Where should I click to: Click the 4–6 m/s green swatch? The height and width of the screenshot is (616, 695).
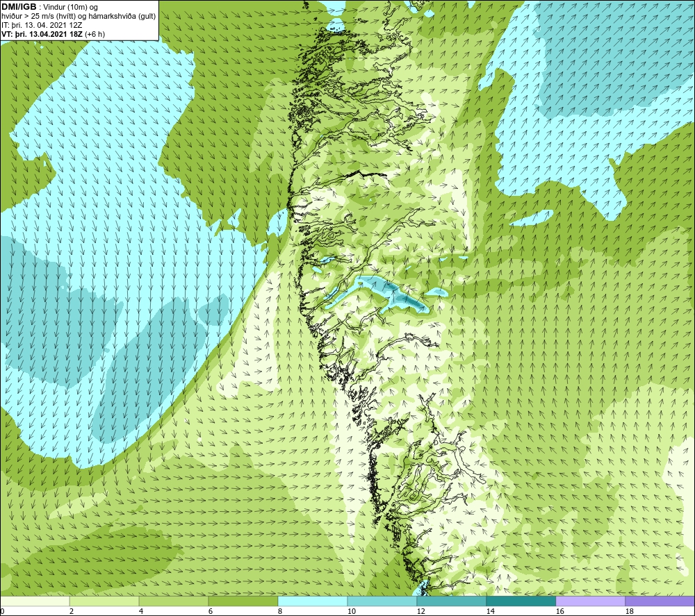pyautogui.click(x=174, y=601)
